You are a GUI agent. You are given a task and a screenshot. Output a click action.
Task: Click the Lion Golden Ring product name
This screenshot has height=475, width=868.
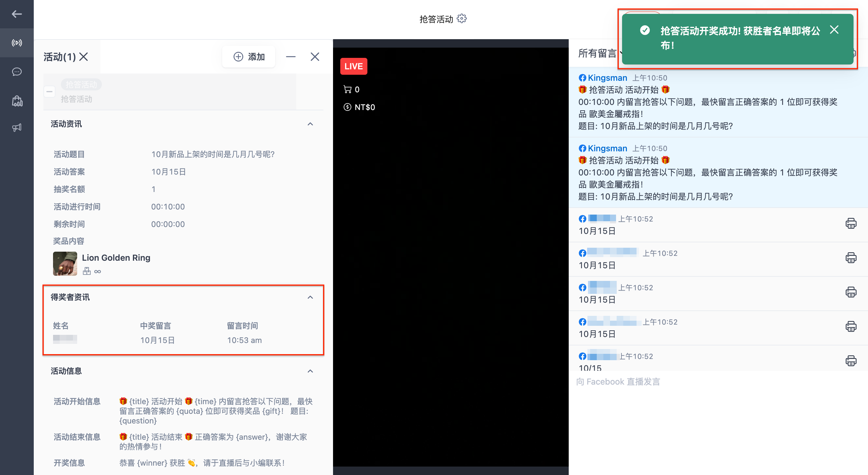coord(116,257)
